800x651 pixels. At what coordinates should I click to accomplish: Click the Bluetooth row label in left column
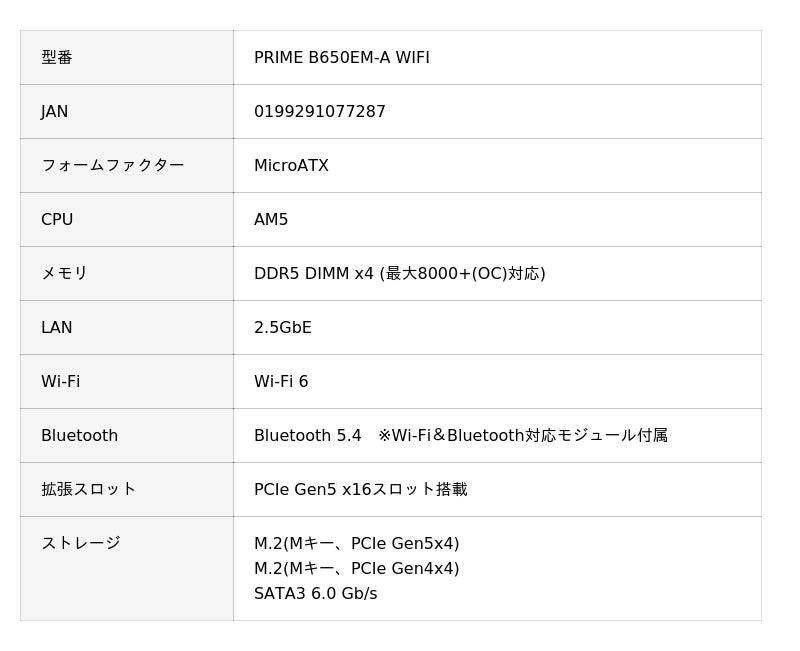pyautogui.click(x=79, y=436)
